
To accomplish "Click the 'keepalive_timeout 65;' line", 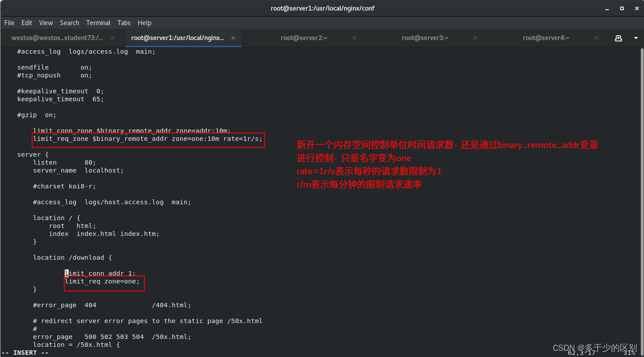I will tap(60, 99).
